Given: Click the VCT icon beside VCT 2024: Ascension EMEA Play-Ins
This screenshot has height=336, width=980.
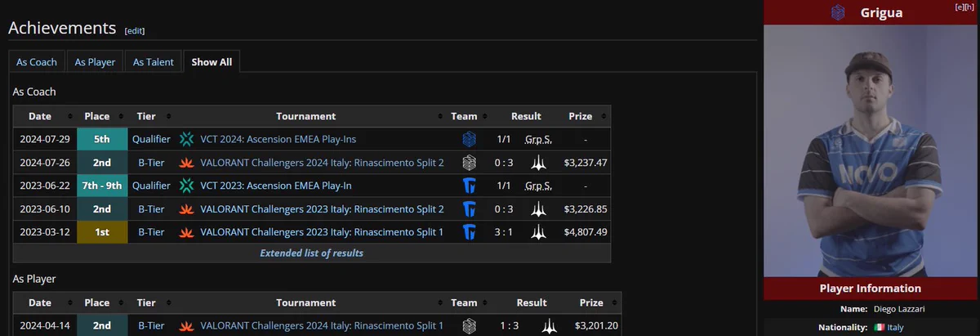Looking at the screenshot, I should tap(186, 139).
